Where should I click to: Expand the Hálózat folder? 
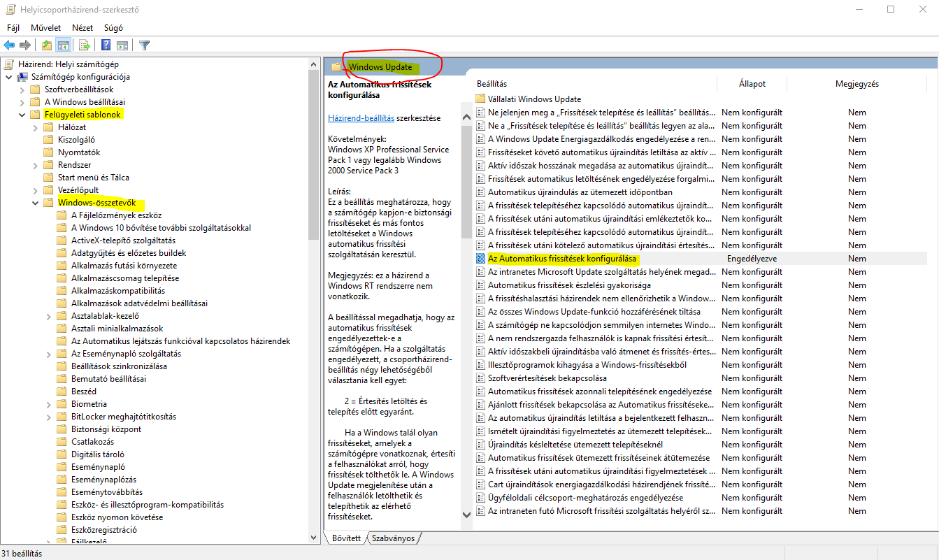click(x=36, y=127)
